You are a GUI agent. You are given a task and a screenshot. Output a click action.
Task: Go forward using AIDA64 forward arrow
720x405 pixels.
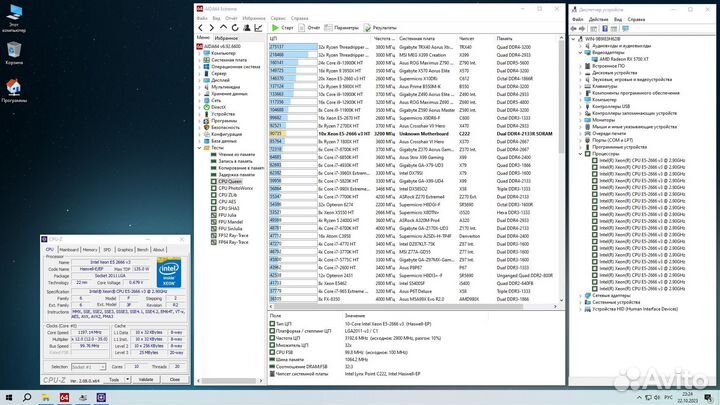(x=212, y=28)
